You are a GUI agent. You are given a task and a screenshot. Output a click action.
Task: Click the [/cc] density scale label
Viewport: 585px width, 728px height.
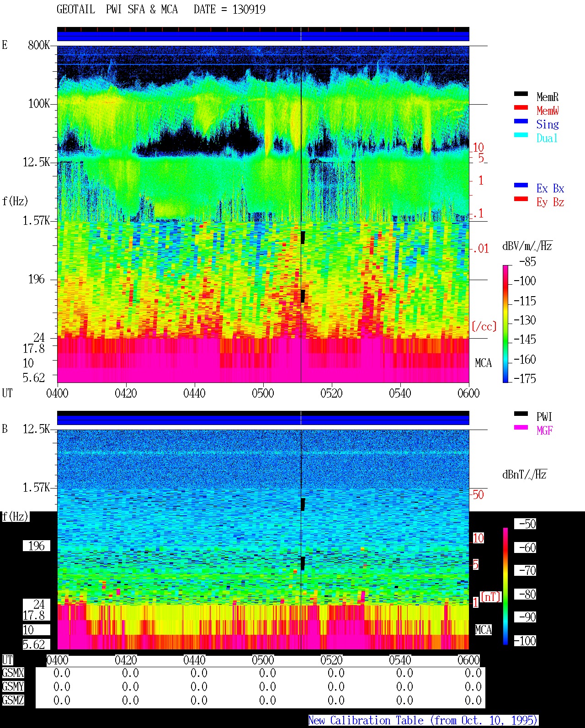(x=484, y=327)
